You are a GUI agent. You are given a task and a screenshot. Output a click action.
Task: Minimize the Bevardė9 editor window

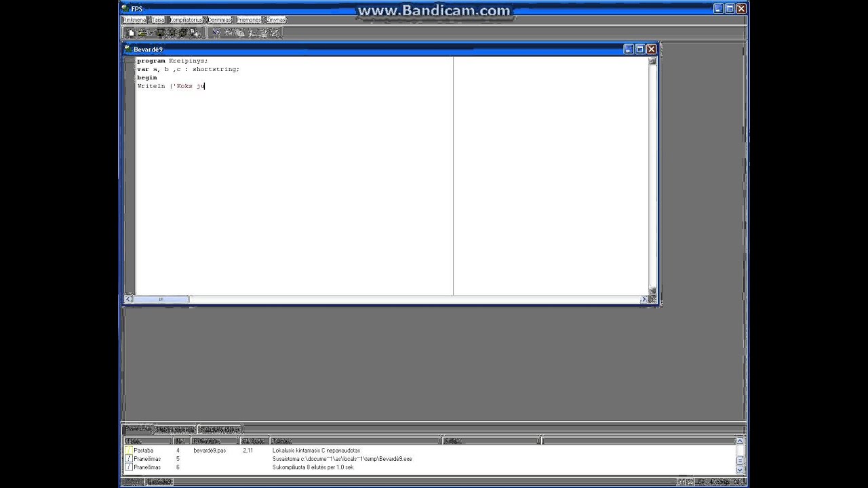coord(629,49)
